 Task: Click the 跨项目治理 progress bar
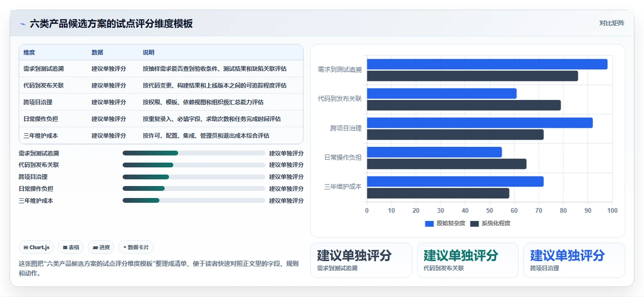point(194,177)
